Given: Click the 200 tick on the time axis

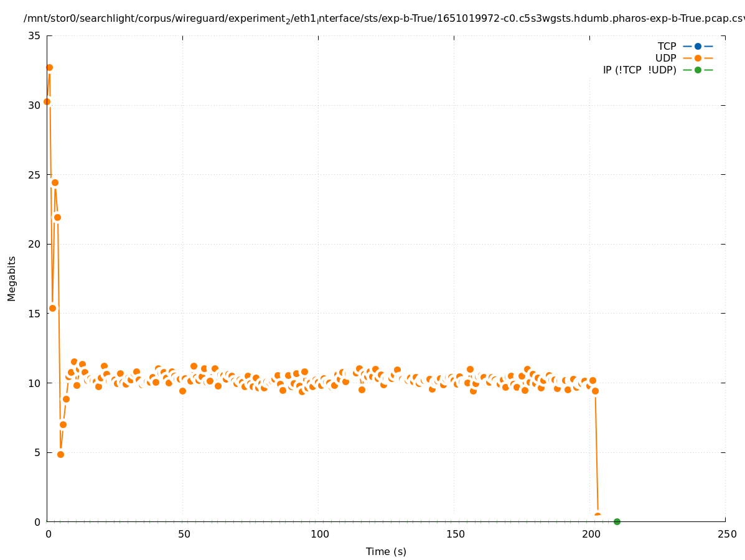Looking at the screenshot, I should coord(591,534).
